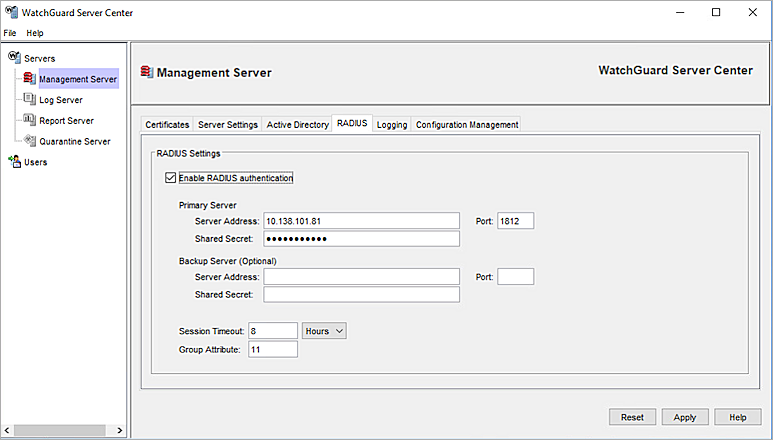Click the WatchGuard title bar app icon
The width and height of the screenshot is (773, 440).
tap(11, 12)
